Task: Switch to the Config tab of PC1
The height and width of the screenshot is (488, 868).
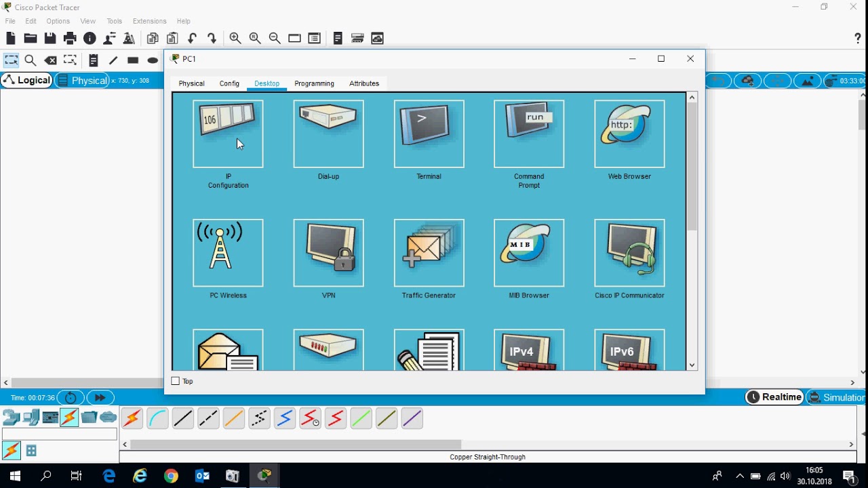Action: 229,83
